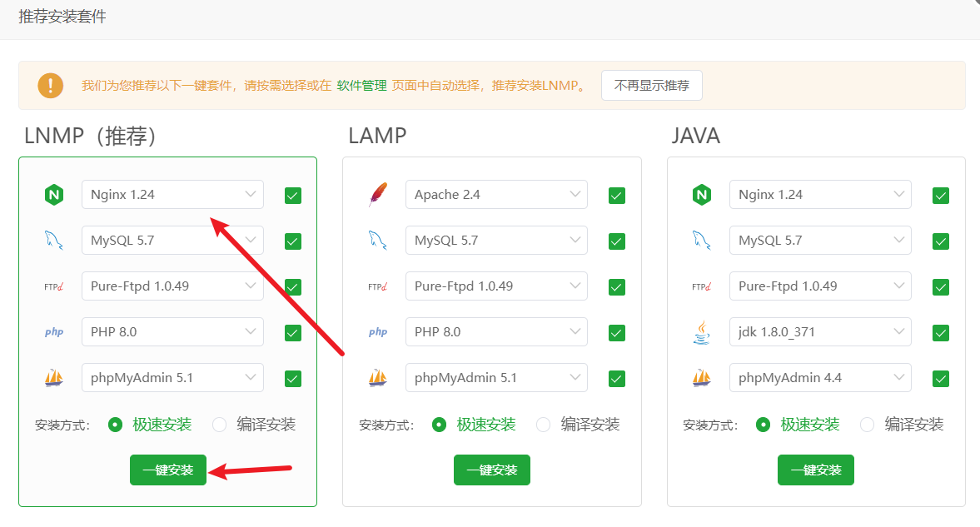Open Nginx 1.24 dropdown in JAVA
This screenshot has width=980, height=527.
click(x=820, y=195)
